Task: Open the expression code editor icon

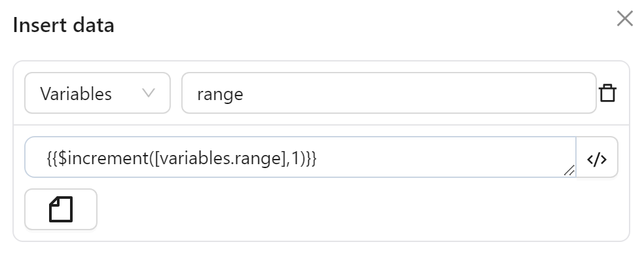Action: [x=597, y=159]
